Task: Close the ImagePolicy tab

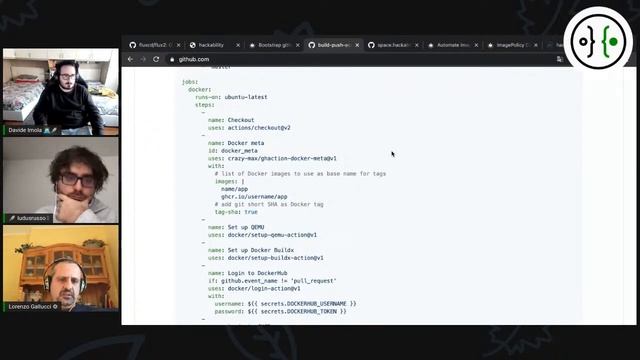Action: pyautogui.click(x=536, y=45)
